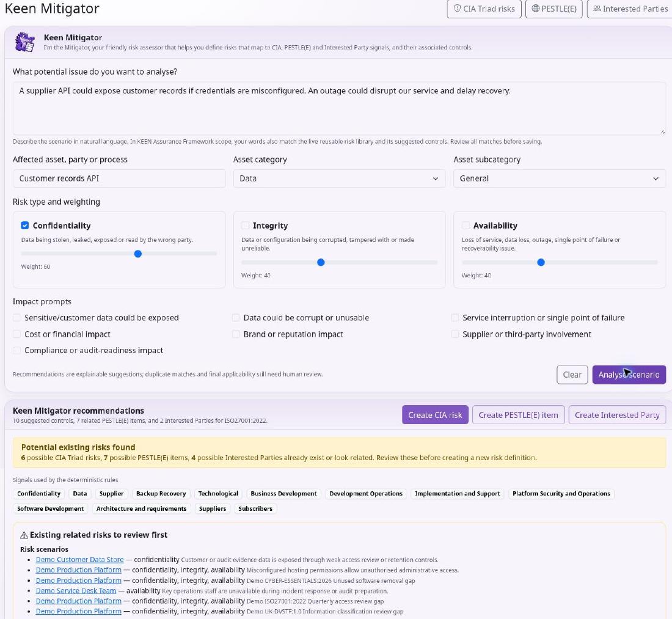Image resolution: width=672 pixels, height=619 pixels.
Task: Click the Development Operations signal tag
Action: 366,493
